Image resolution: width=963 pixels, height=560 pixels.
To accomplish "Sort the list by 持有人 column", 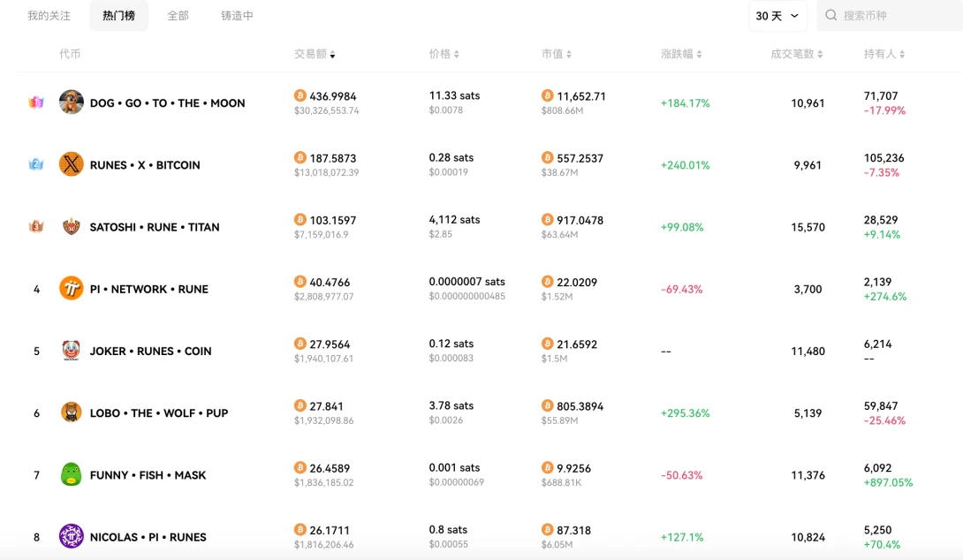I will pyautogui.click(x=883, y=55).
